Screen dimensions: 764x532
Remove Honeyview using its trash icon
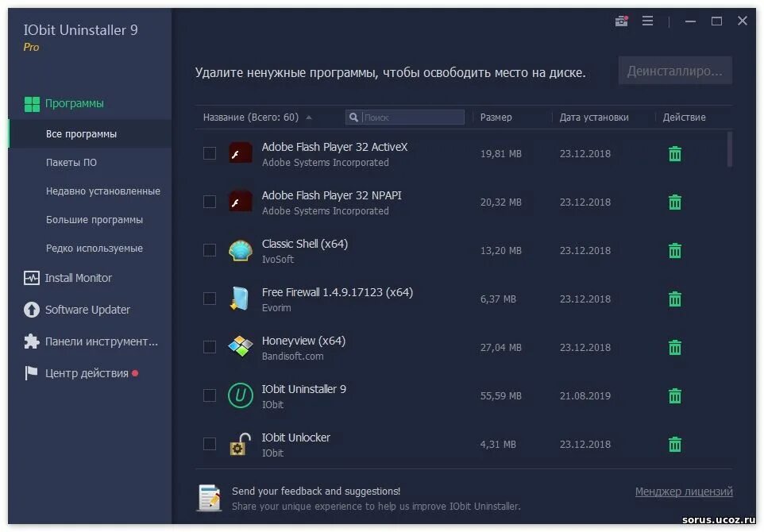(675, 347)
